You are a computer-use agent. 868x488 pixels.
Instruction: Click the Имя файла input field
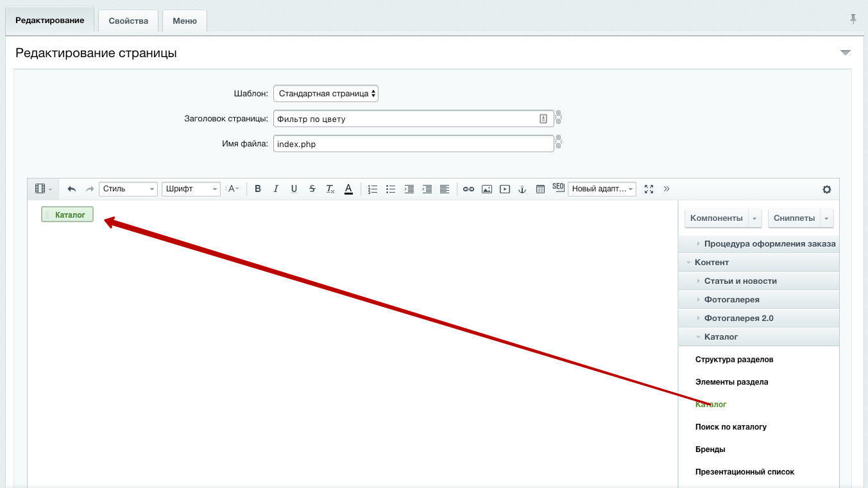tap(413, 144)
